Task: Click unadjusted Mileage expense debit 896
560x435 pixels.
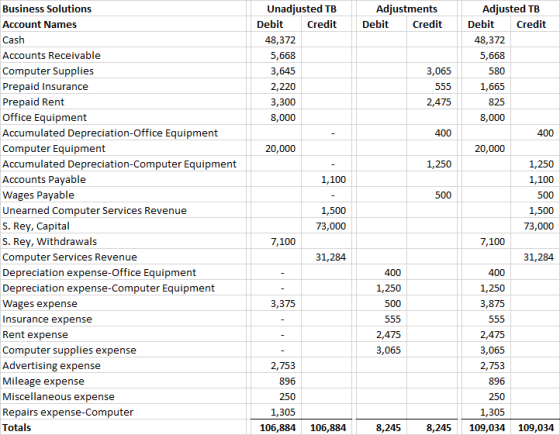Action: click(288, 381)
